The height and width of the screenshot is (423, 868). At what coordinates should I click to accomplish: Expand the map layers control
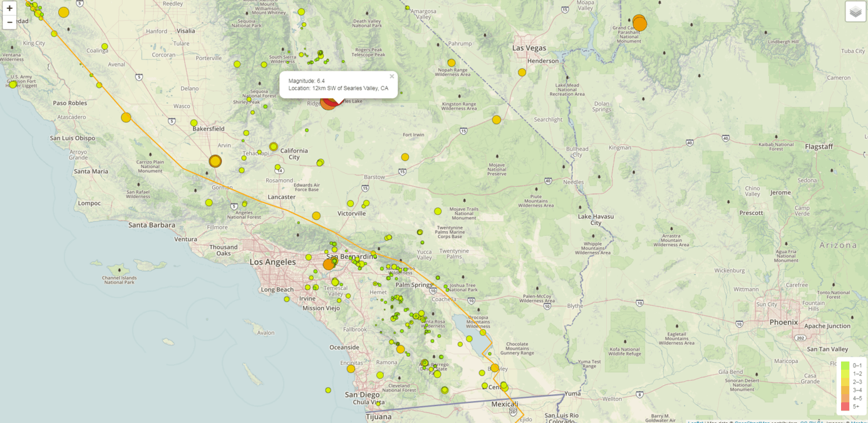tap(855, 12)
